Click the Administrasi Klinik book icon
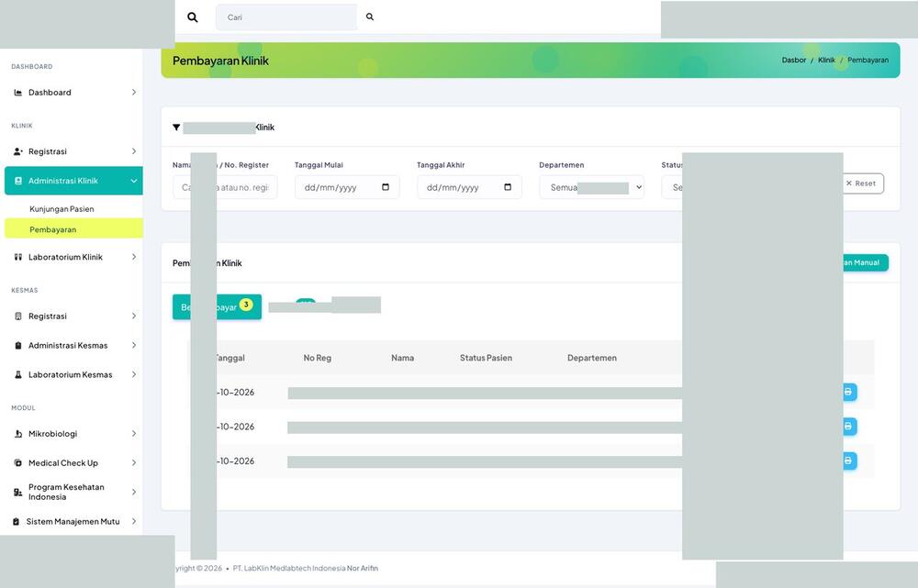Screen dimensions: 918x588 [x=18, y=181]
